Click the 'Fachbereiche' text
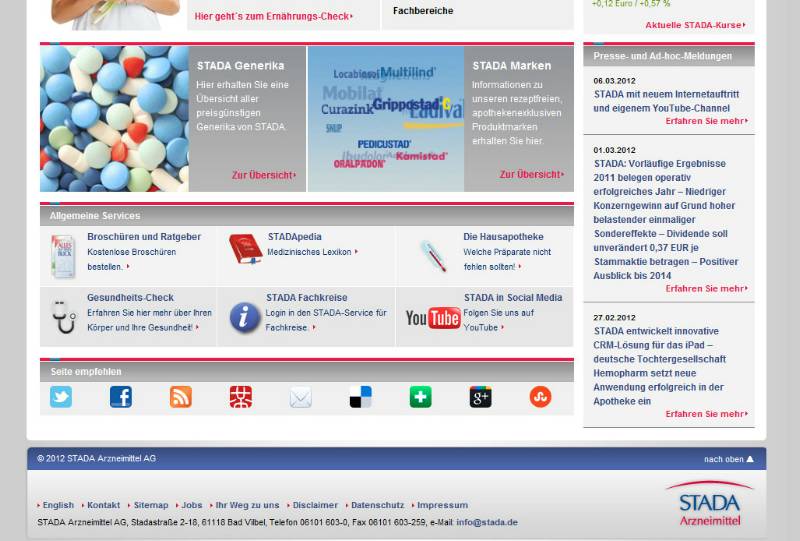This screenshot has height=541, width=800. [x=423, y=10]
